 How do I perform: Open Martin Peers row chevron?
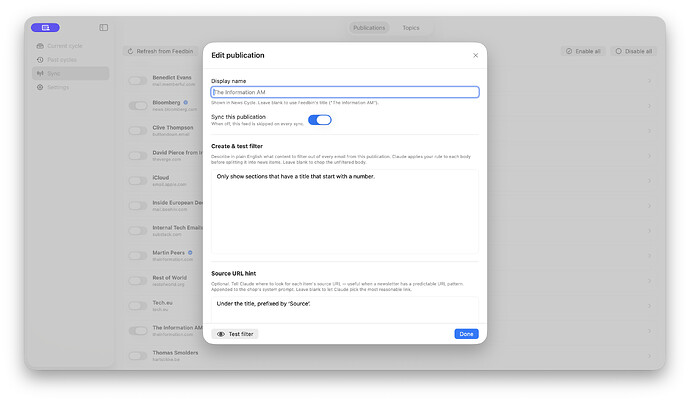pos(650,256)
